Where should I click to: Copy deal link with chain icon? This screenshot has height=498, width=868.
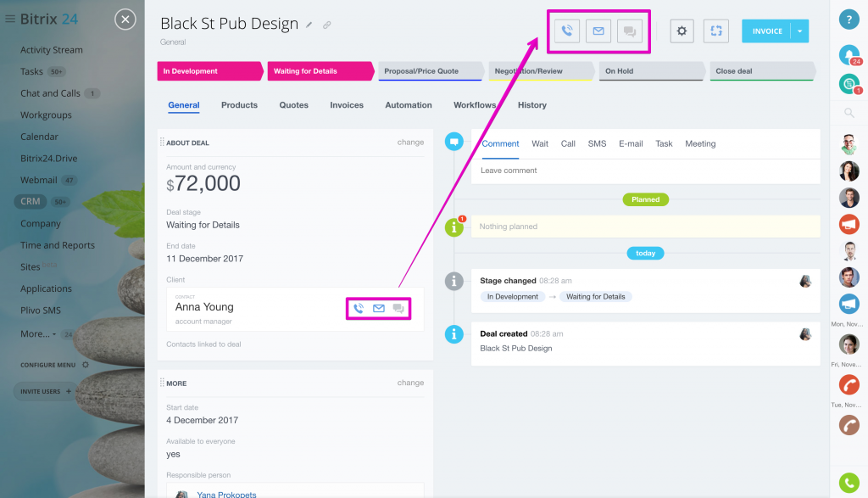327,25
